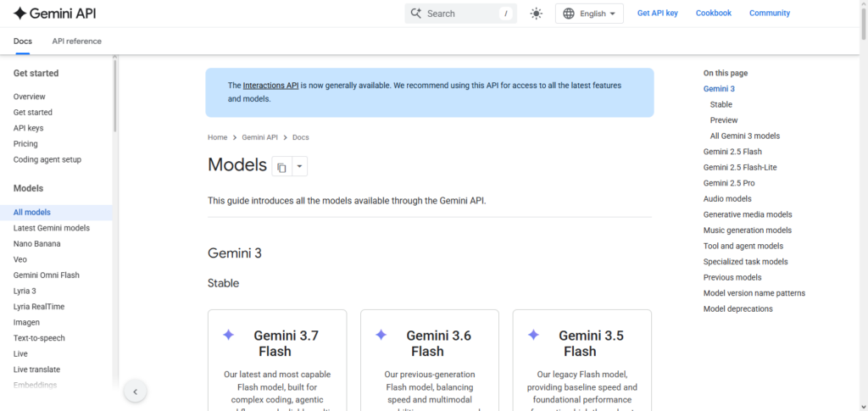
Task: Jump to Gemini 2.5 Pro section
Action: point(729,183)
